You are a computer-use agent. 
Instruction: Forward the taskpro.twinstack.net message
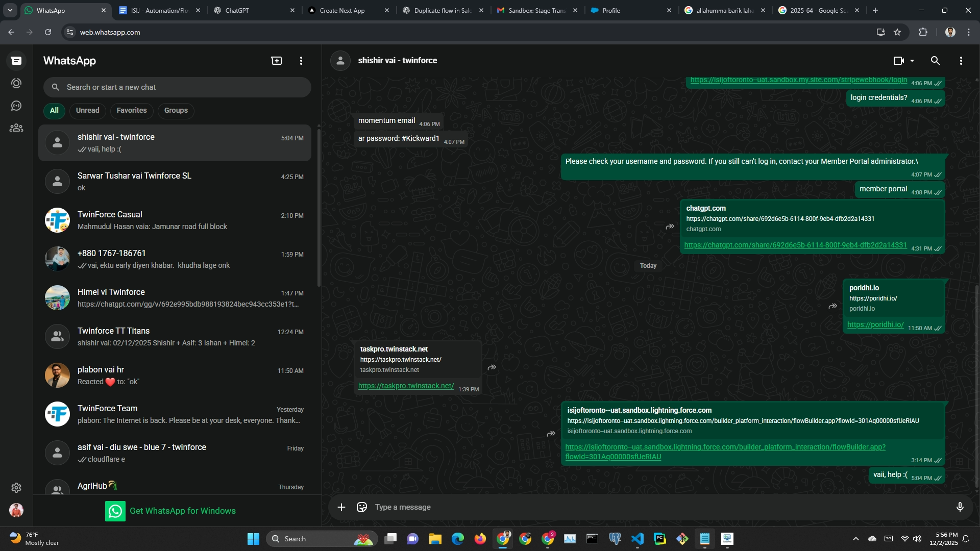pyautogui.click(x=492, y=367)
